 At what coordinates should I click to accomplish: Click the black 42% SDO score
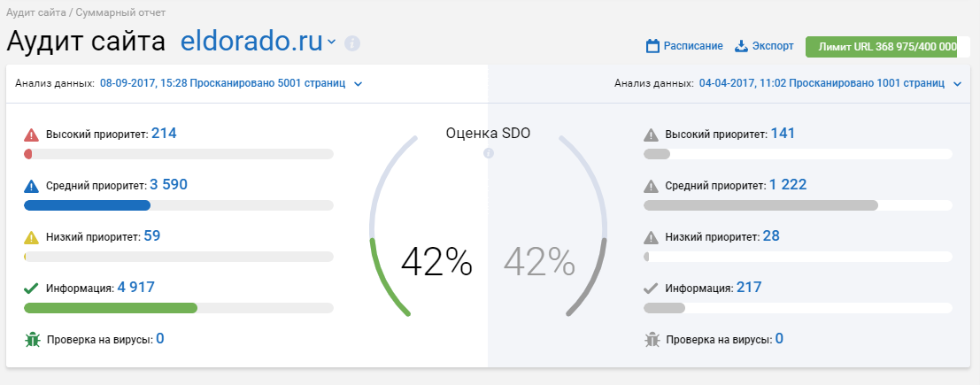coord(436,261)
